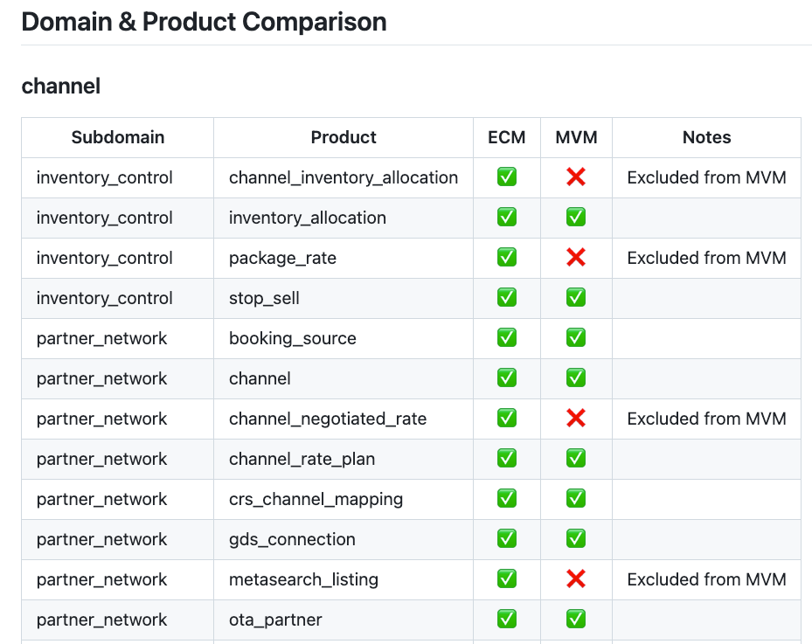The image size is (812, 644).
Task: Click MVM checkmark in partner_network channel row
Action: (x=576, y=377)
